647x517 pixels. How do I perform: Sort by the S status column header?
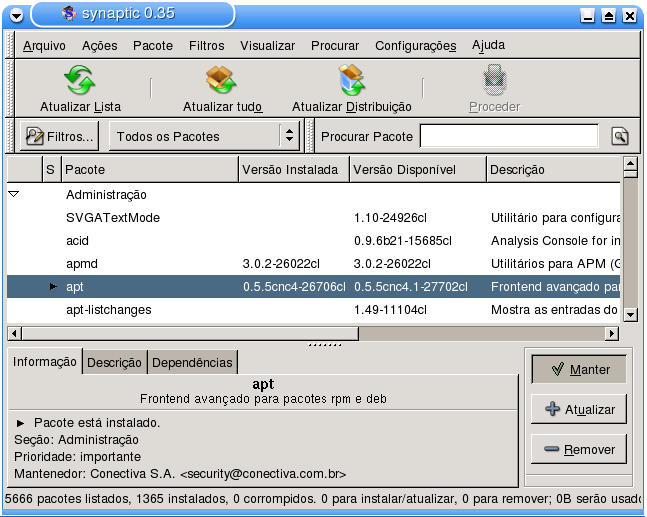(x=51, y=170)
